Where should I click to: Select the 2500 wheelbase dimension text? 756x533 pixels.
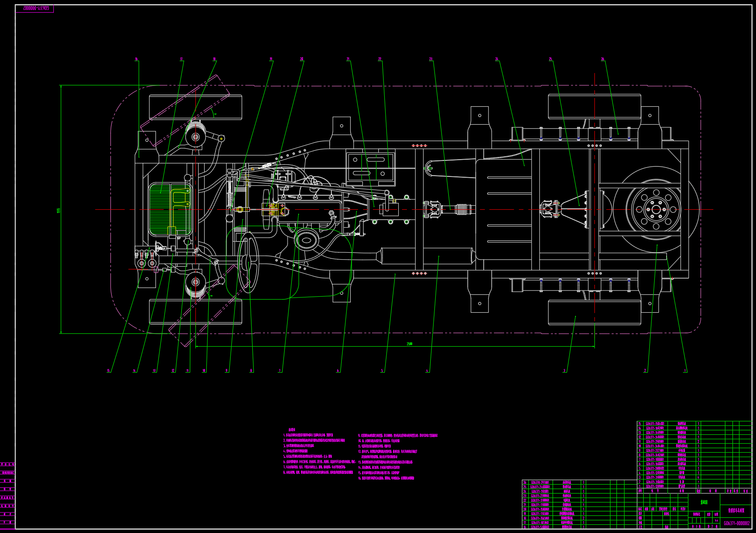(x=409, y=344)
